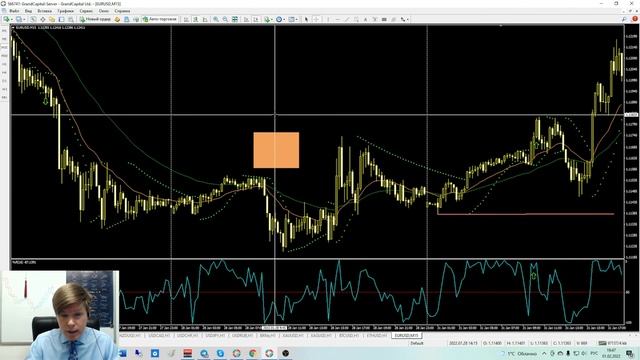The image size is (640, 360).
Task: Select the cursor arrow tool
Action: [306, 19]
